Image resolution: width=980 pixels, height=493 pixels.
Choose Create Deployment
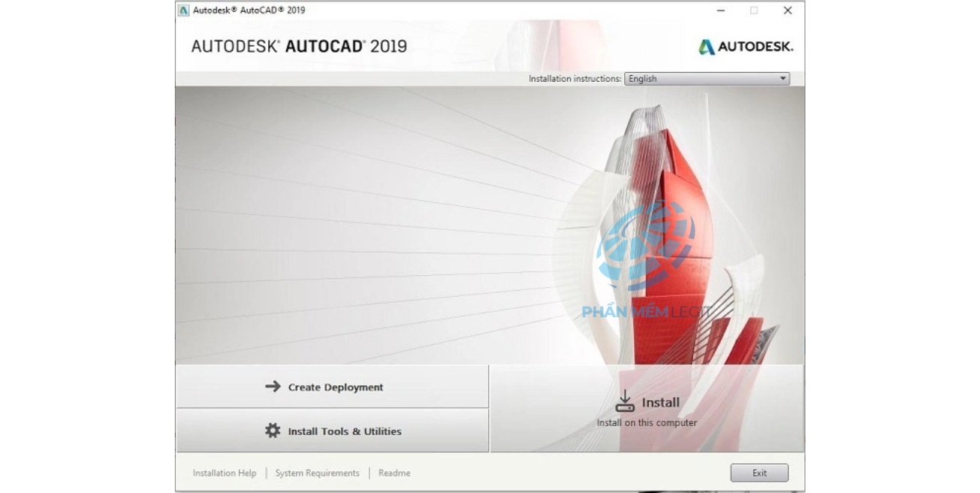coord(332,386)
